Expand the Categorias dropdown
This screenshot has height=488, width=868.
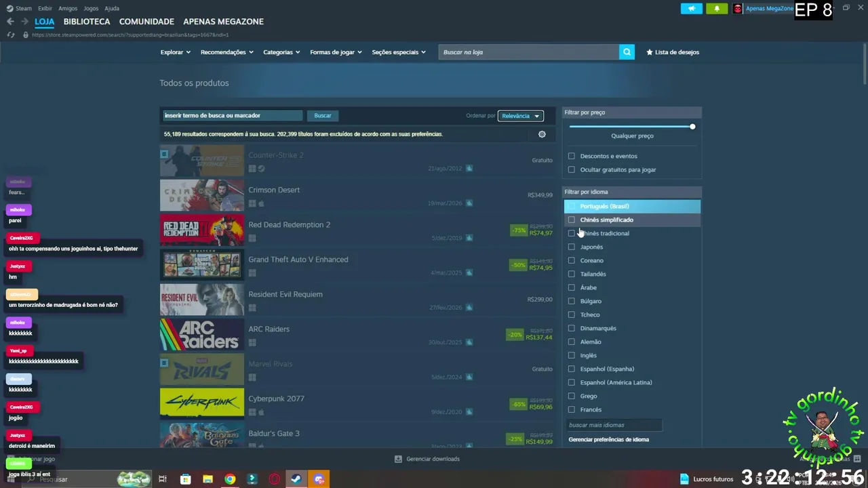click(281, 52)
